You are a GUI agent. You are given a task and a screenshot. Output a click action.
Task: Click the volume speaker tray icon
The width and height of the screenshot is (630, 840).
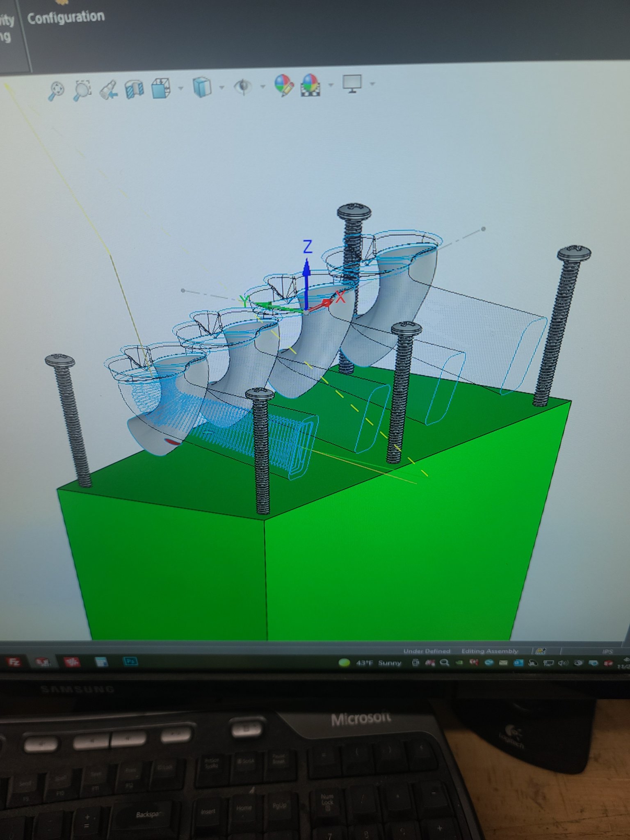point(563,663)
